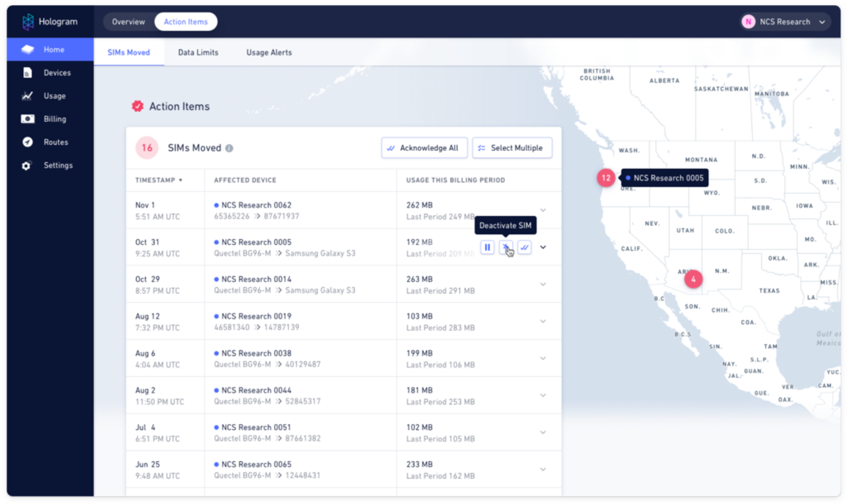This screenshot has width=847, height=504.
Task: Acknowledge the Oct 31 alert with the double-check icon
Action: [x=525, y=247]
